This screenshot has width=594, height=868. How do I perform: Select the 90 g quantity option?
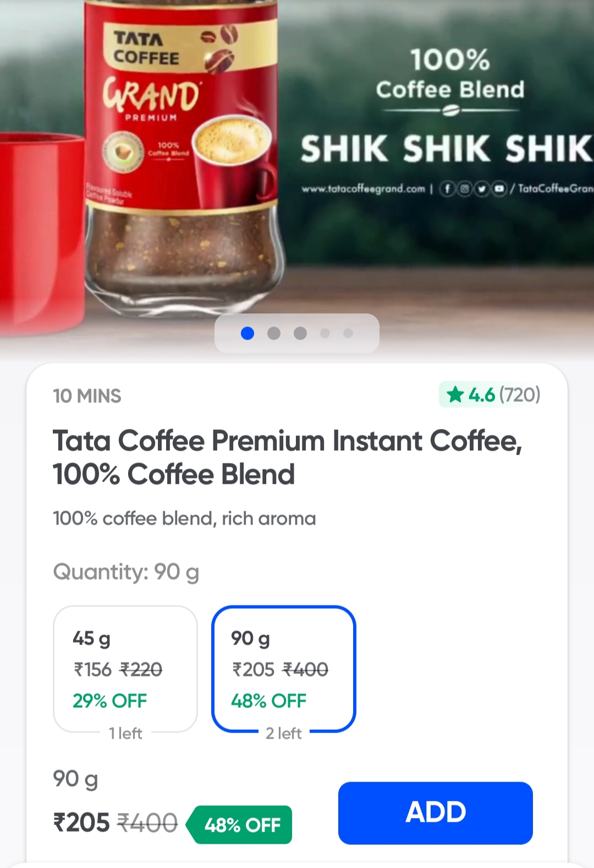pyautogui.click(x=284, y=669)
